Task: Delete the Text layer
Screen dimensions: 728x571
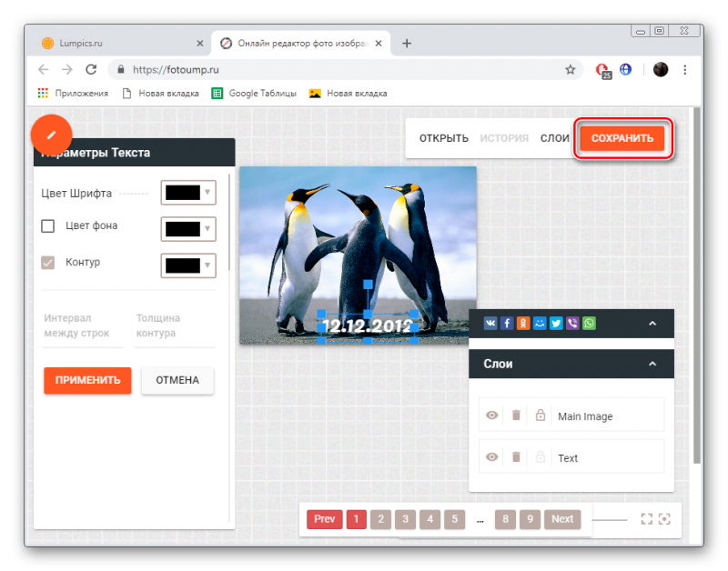Action: point(516,457)
